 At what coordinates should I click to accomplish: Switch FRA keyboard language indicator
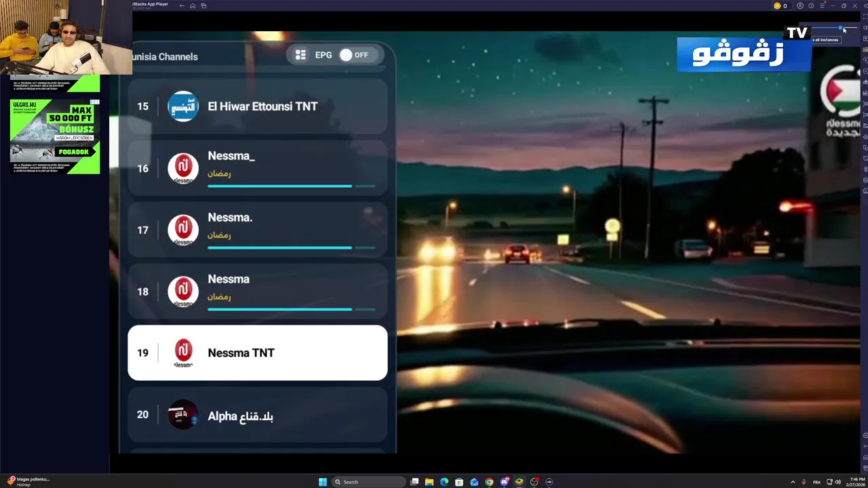coord(816,482)
